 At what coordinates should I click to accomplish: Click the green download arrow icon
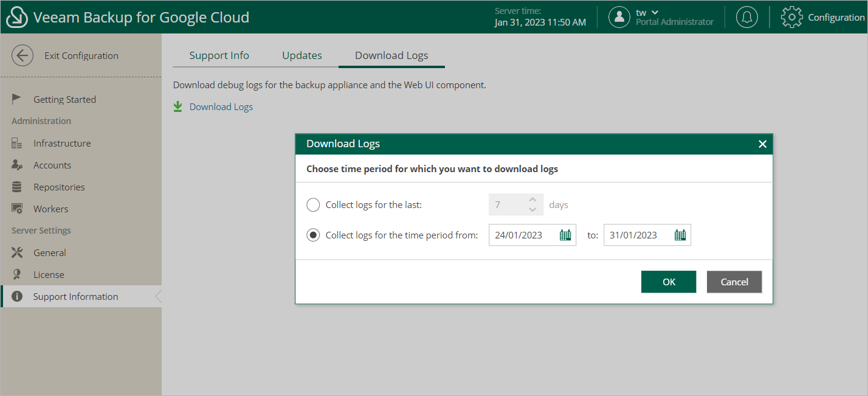click(x=178, y=107)
